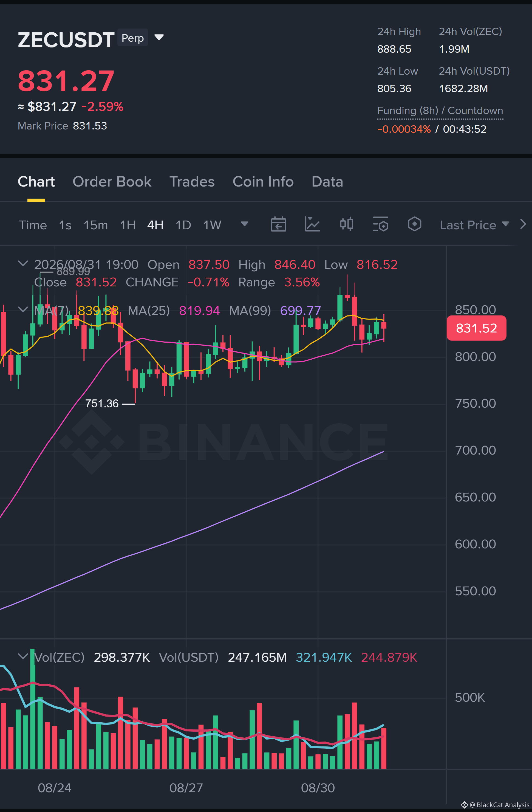Viewport: 532px width, 812px height.
Task: Select the 1D interval
Action: click(183, 225)
